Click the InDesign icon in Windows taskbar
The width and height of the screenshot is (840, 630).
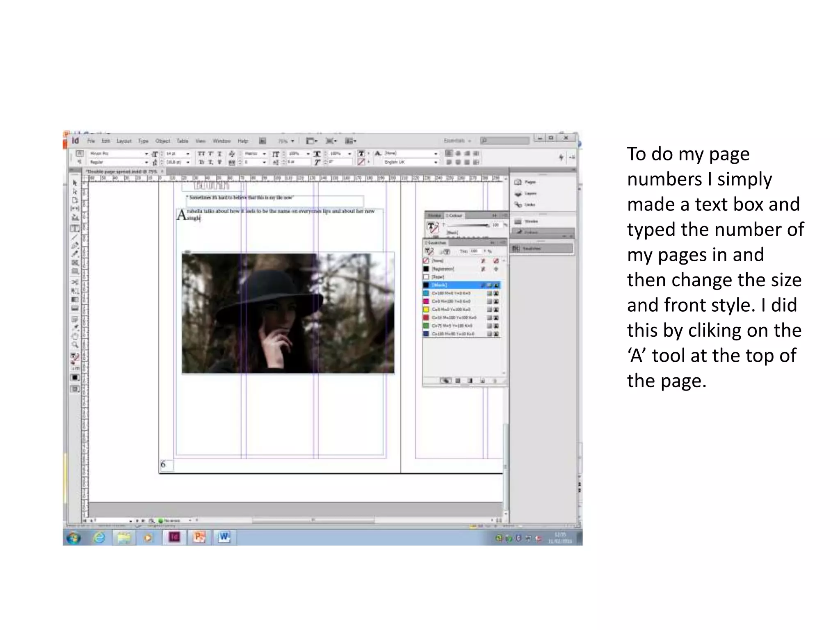[174, 537]
